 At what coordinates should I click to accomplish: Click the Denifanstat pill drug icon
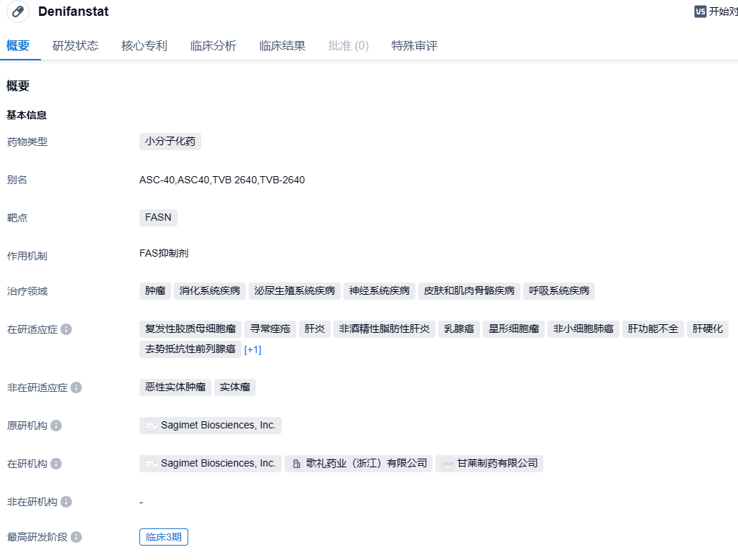pos(18,12)
